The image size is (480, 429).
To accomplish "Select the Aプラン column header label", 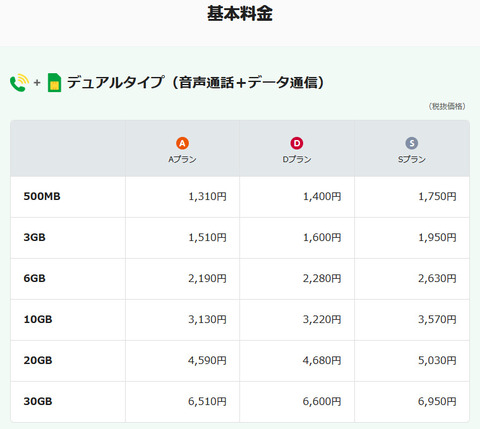I will point(182,159).
